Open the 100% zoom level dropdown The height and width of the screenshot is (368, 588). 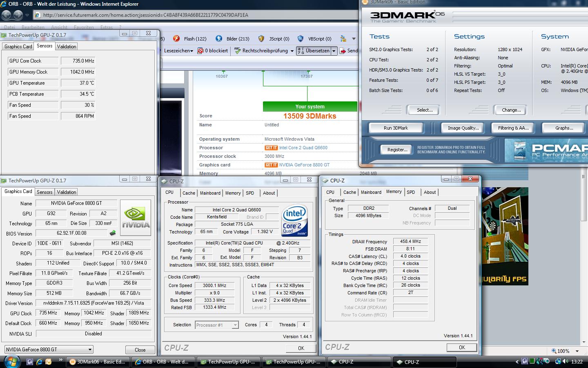[577, 351]
